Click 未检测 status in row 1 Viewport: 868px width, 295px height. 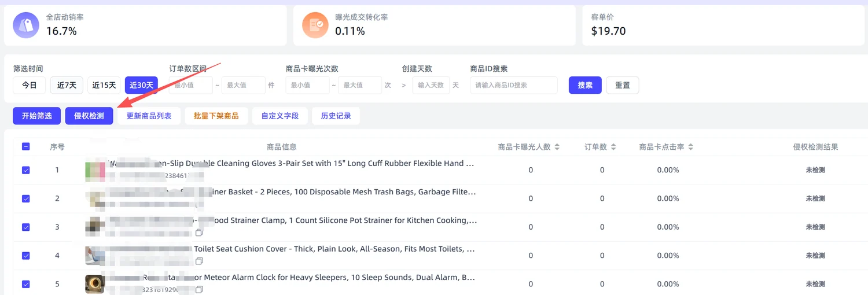click(x=815, y=170)
